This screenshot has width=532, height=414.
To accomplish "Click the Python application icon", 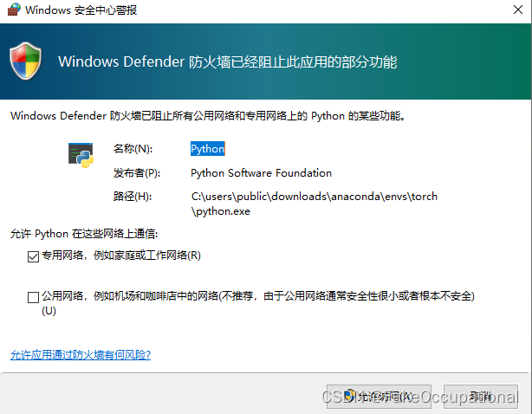I will 81,155.
